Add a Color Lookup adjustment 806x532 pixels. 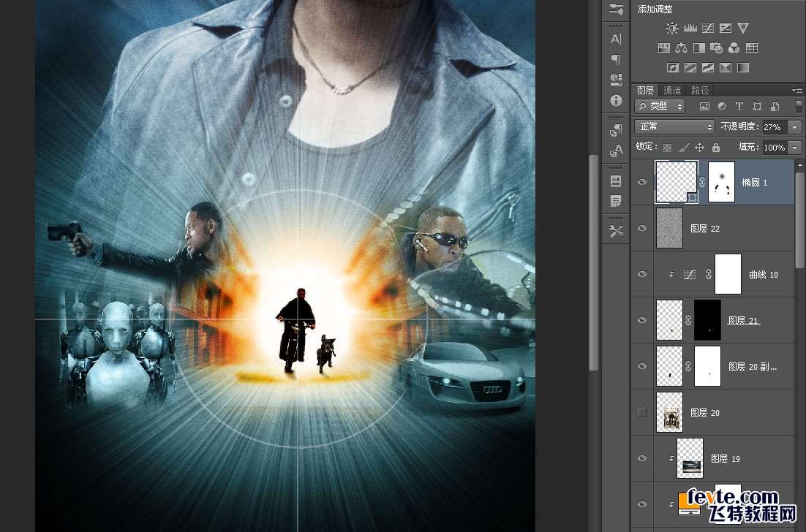click(x=752, y=48)
